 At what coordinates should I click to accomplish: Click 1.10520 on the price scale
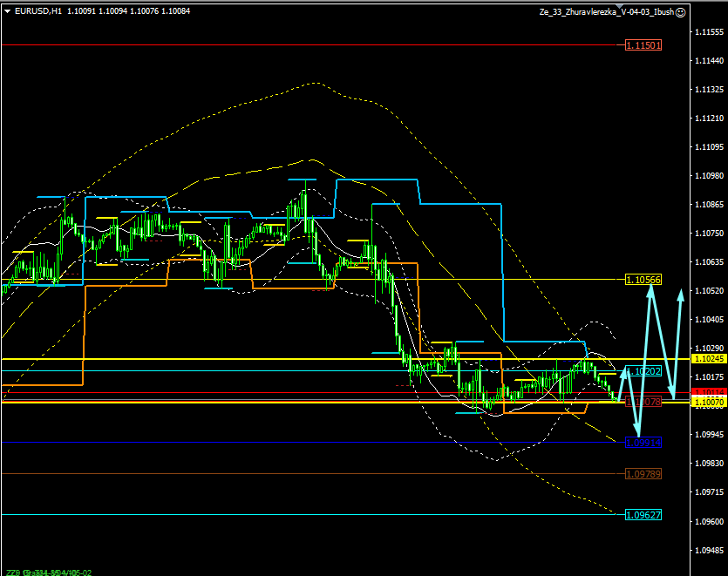point(709,291)
